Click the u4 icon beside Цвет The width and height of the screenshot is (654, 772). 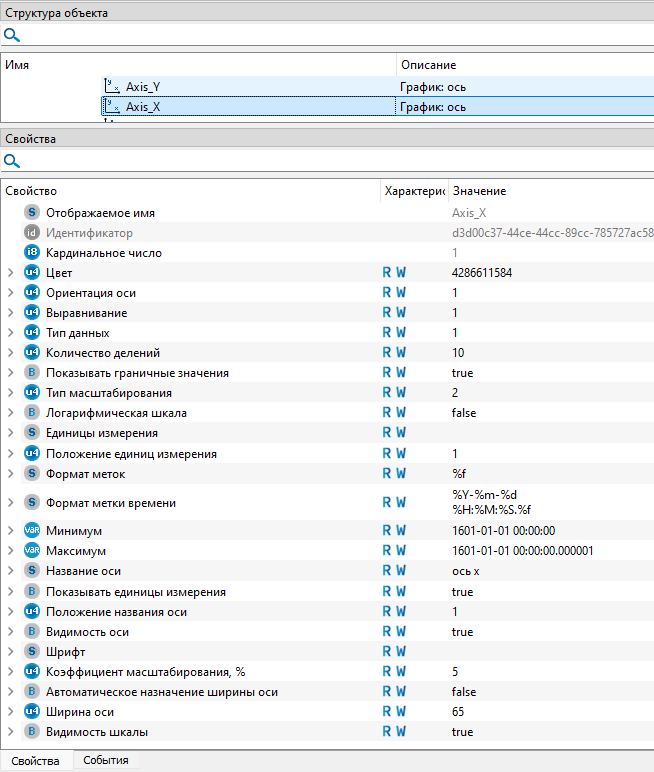(x=31, y=273)
